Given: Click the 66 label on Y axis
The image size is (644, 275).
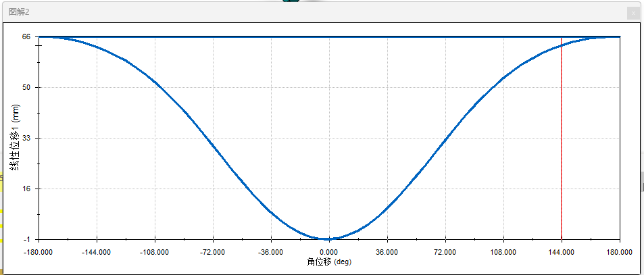Looking at the screenshot, I should pos(26,36).
